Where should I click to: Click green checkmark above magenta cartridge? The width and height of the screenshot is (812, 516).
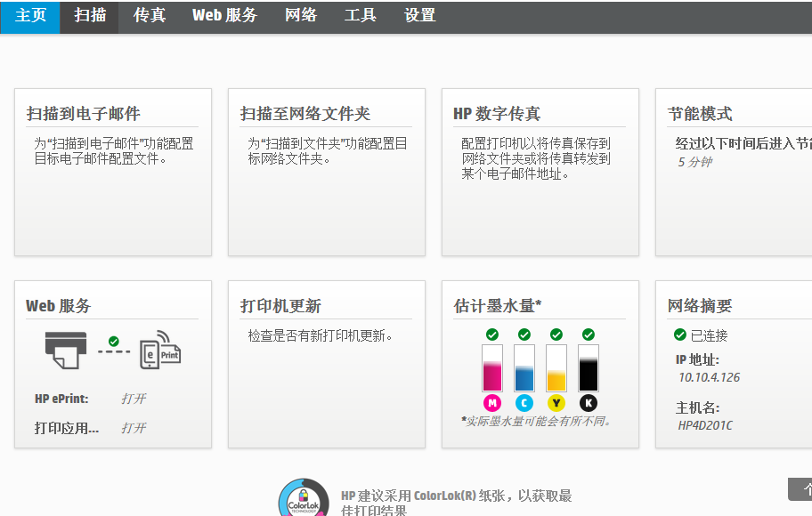point(491,335)
